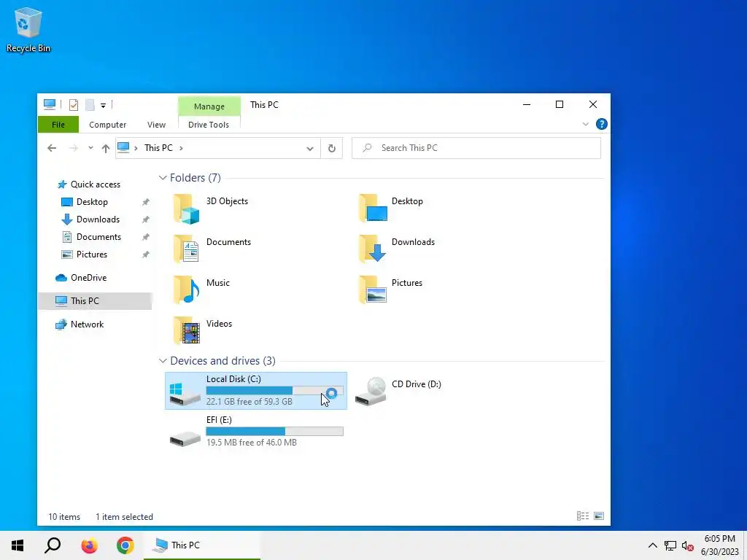Switch to the View ribbon tab
Viewport: 747px width, 560px height.
pos(156,125)
